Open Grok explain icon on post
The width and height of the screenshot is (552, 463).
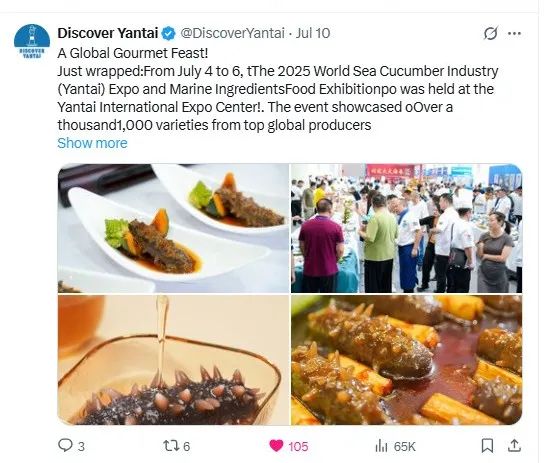[x=490, y=33]
